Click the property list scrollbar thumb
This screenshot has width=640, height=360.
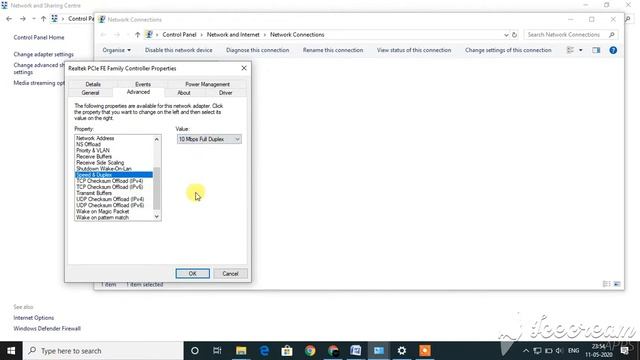tap(157, 188)
